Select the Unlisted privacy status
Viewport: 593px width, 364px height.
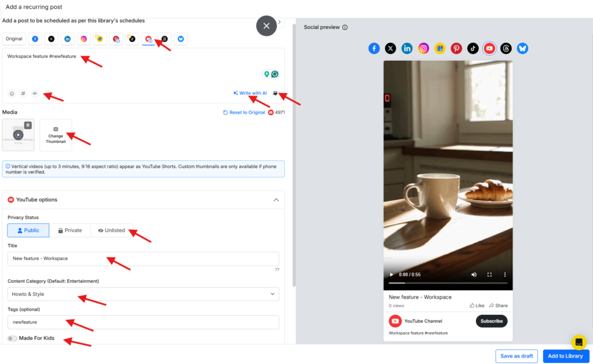coord(111,230)
